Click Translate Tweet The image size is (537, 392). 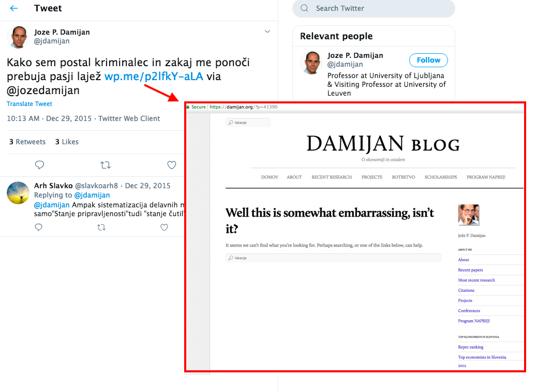(29, 104)
